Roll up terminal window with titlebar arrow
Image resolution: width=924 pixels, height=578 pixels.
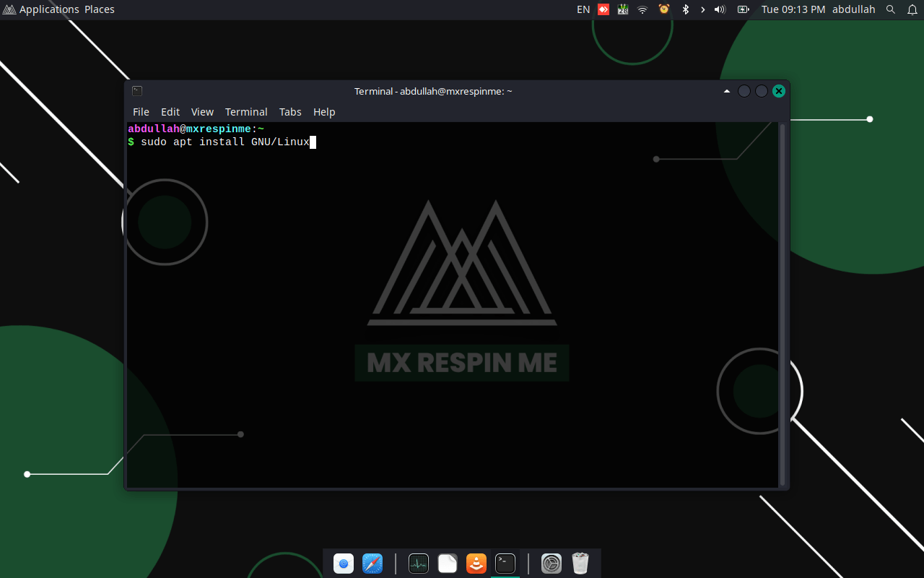(727, 91)
